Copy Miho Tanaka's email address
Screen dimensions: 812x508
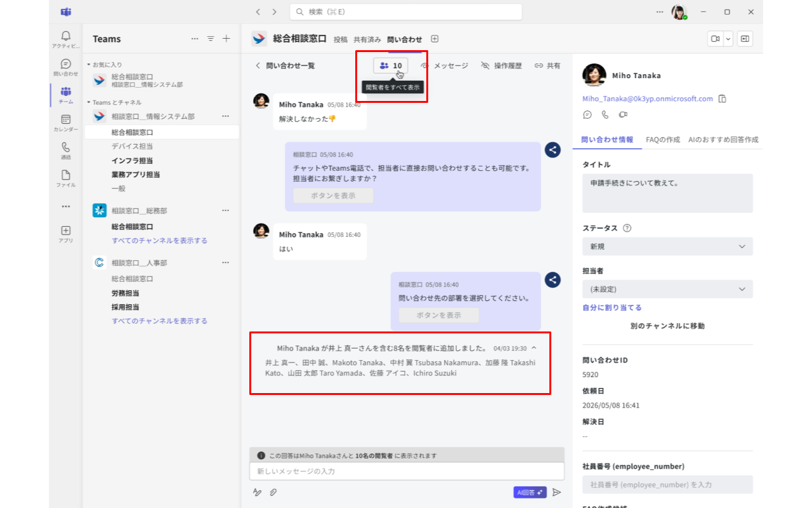tap(722, 99)
